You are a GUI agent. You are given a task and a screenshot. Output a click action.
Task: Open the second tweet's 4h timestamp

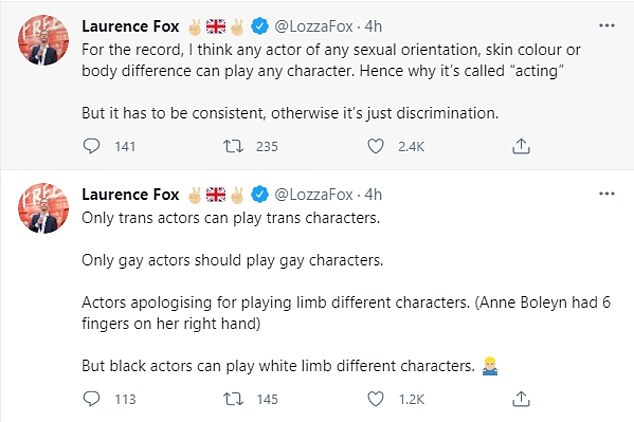(x=372, y=193)
